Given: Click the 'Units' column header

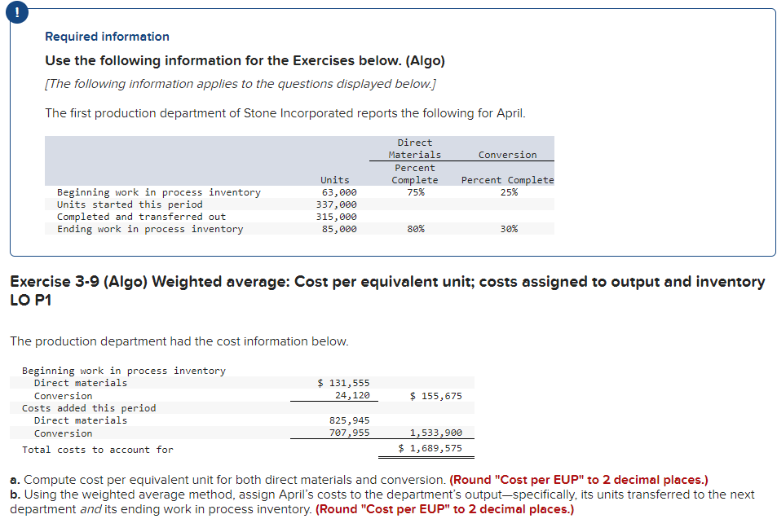Looking at the screenshot, I should (334, 180).
